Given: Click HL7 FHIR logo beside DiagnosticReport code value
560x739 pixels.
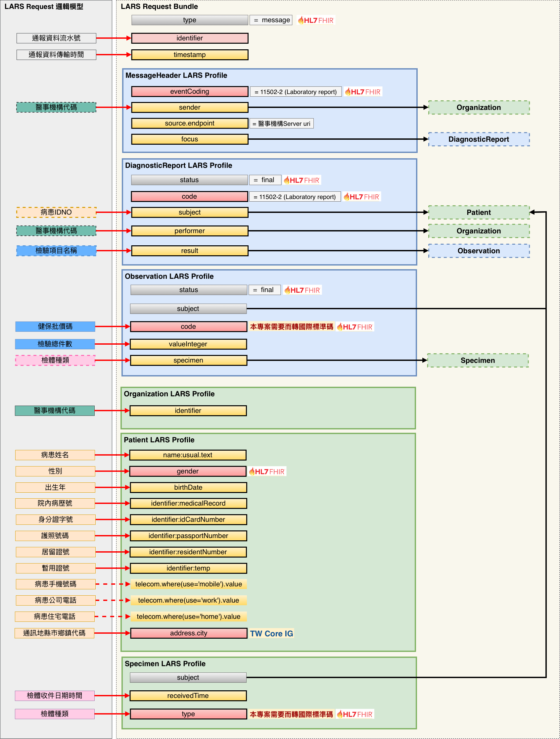Looking at the screenshot, I should tap(361, 197).
